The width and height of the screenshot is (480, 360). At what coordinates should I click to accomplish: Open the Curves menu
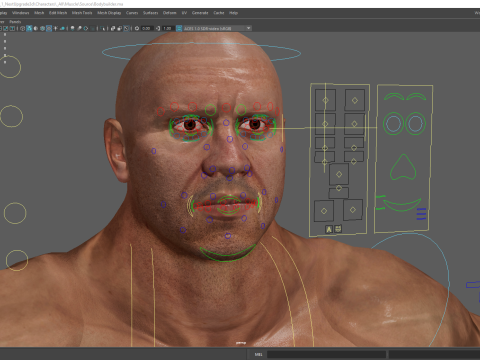pos(132,13)
